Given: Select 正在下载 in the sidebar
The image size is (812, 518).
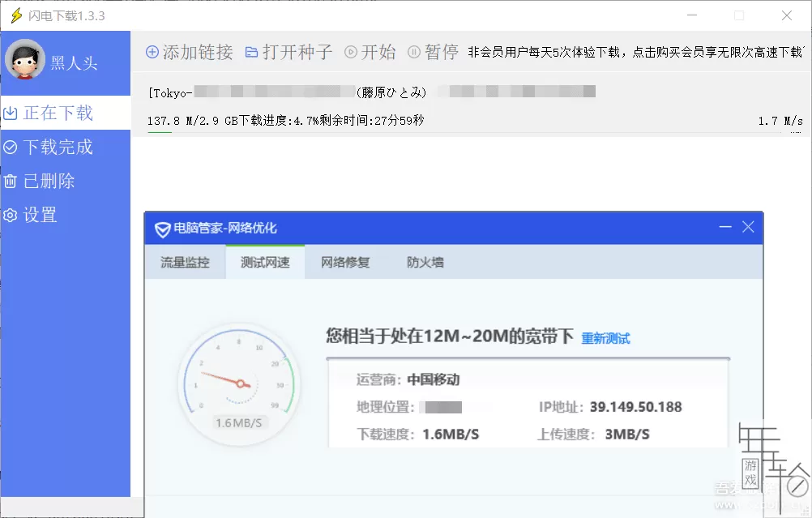Looking at the screenshot, I should pyautogui.click(x=66, y=113).
